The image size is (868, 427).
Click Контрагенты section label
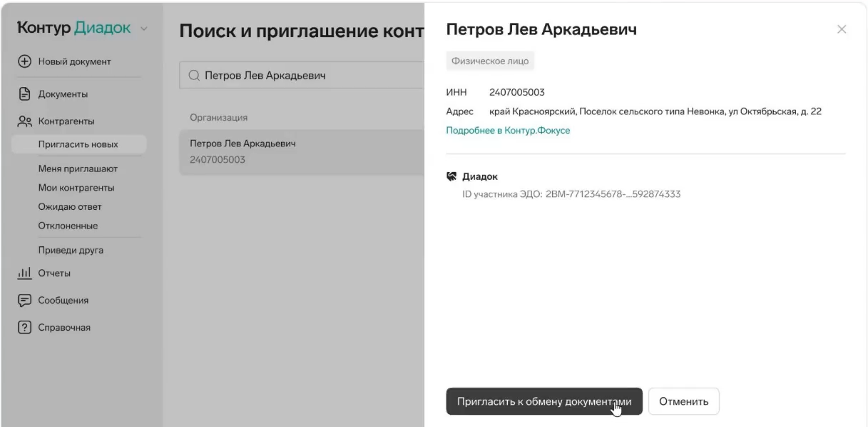click(66, 121)
